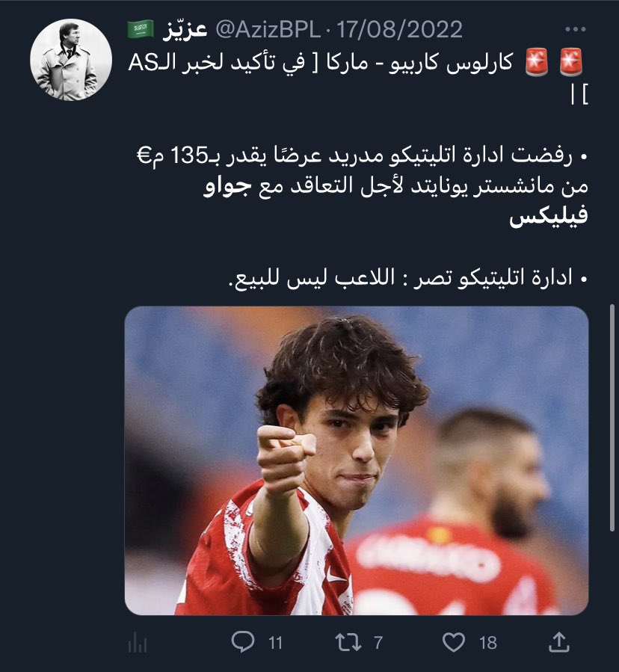Open the @AzizBPL handle link
The width and height of the screenshot is (619, 672).
pyautogui.click(x=268, y=30)
